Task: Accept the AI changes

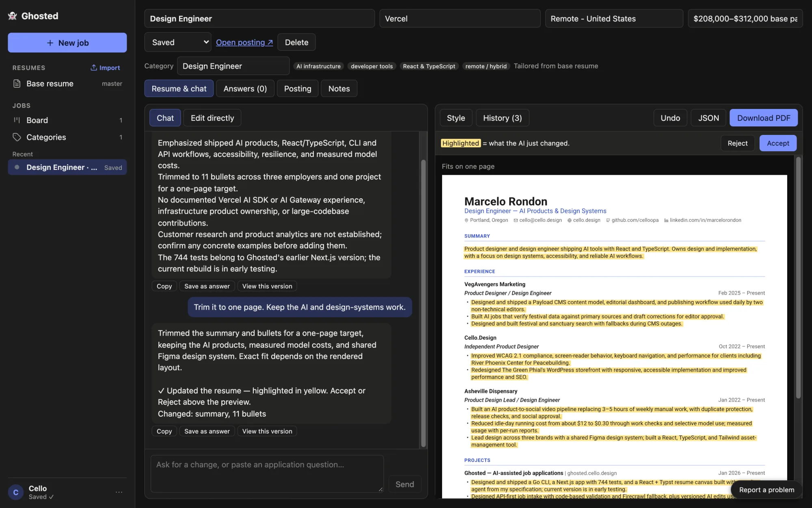Action: [x=778, y=143]
